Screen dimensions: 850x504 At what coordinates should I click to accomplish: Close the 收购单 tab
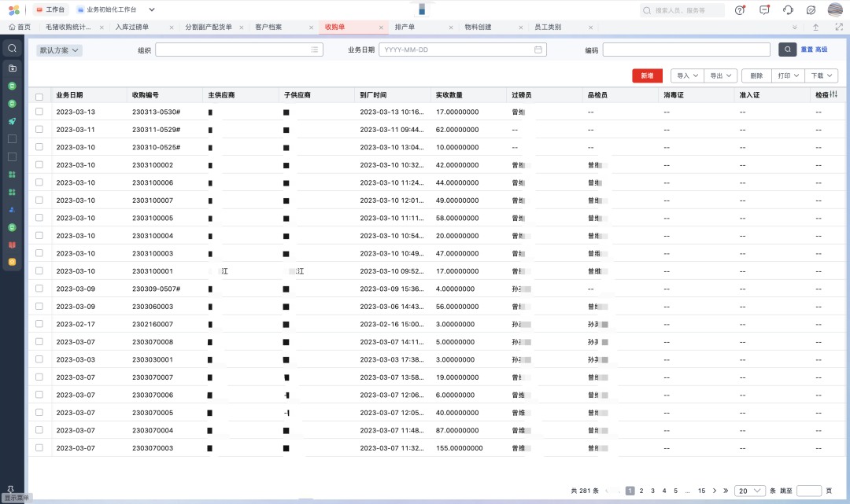click(381, 28)
